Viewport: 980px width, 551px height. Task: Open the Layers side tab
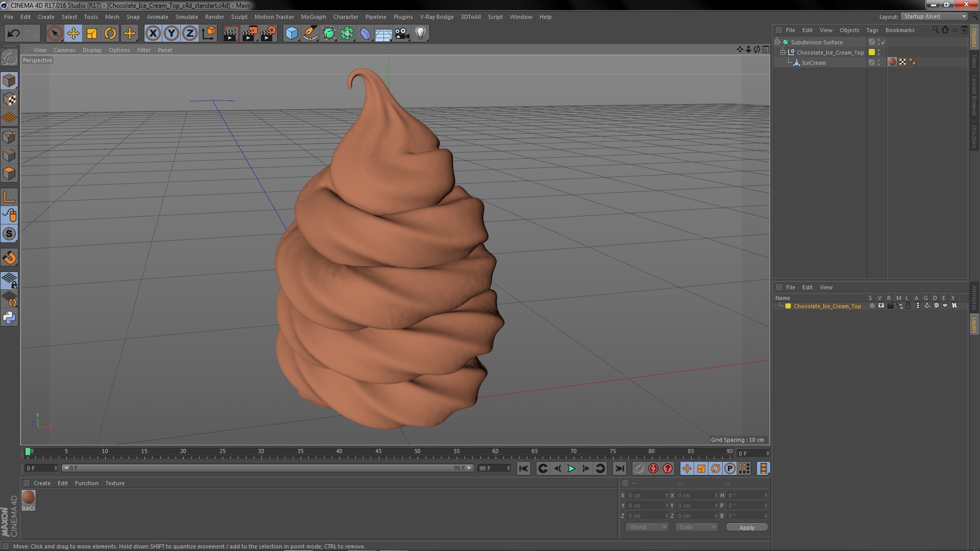974,324
